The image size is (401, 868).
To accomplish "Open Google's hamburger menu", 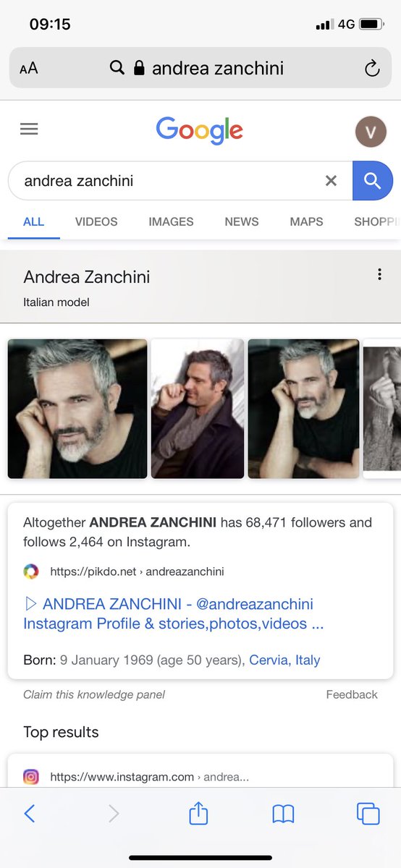I will tap(29, 129).
